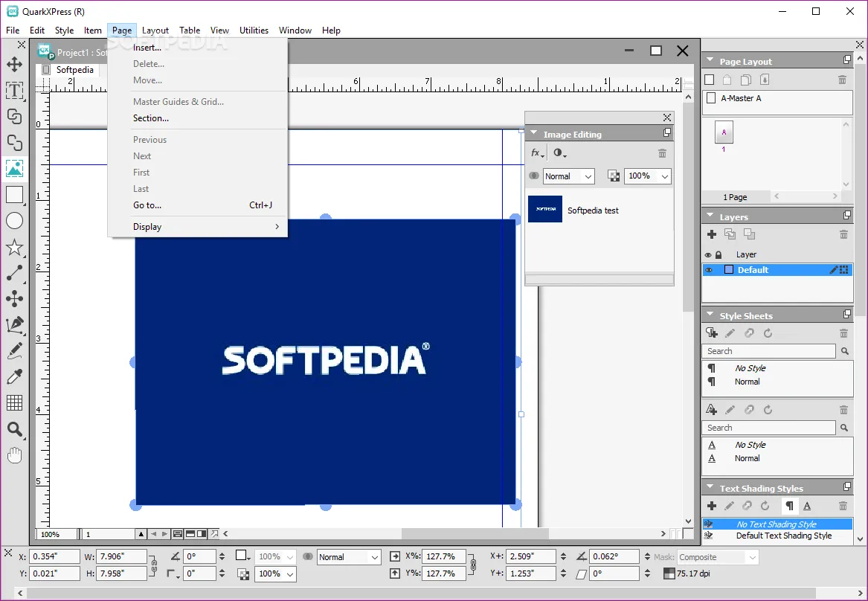Select the Oval Box tool
This screenshot has height=601, width=868.
[14, 221]
